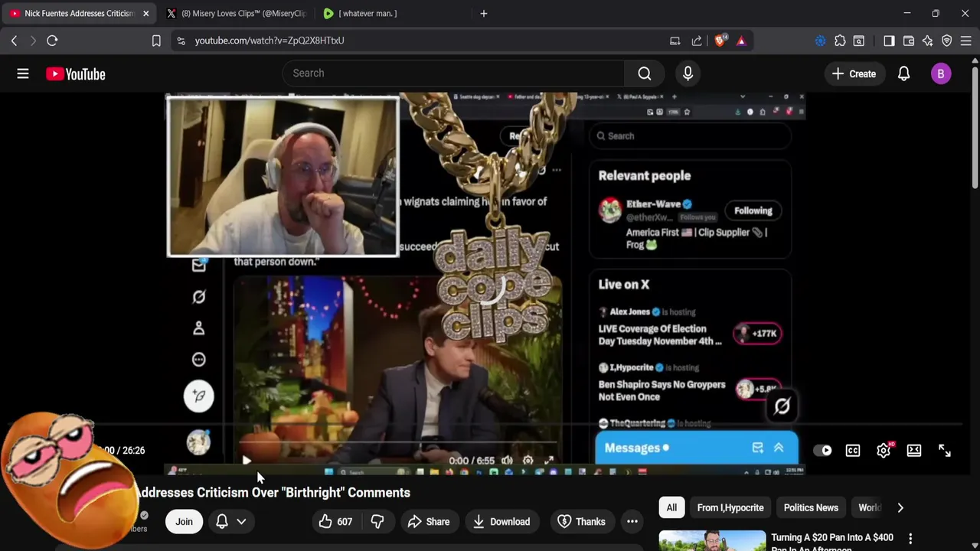
Task: Select Politics News filter chip
Action: pyautogui.click(x=811, y=507)
